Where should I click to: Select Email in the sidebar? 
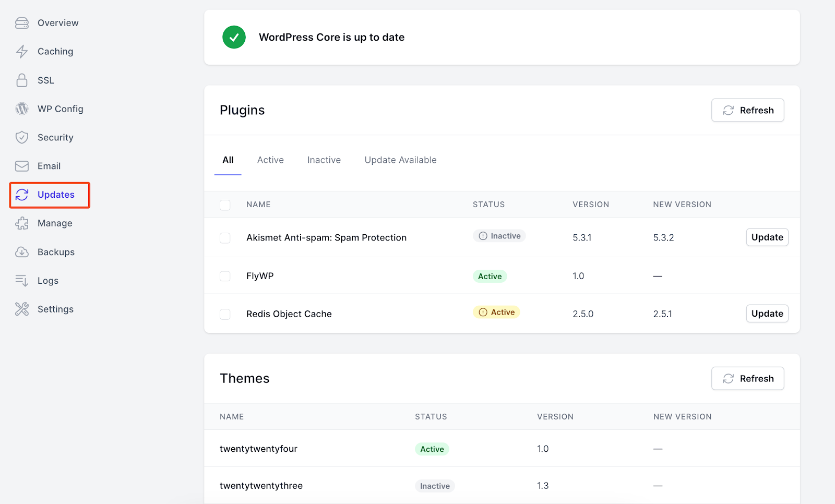tap(50, 166)
